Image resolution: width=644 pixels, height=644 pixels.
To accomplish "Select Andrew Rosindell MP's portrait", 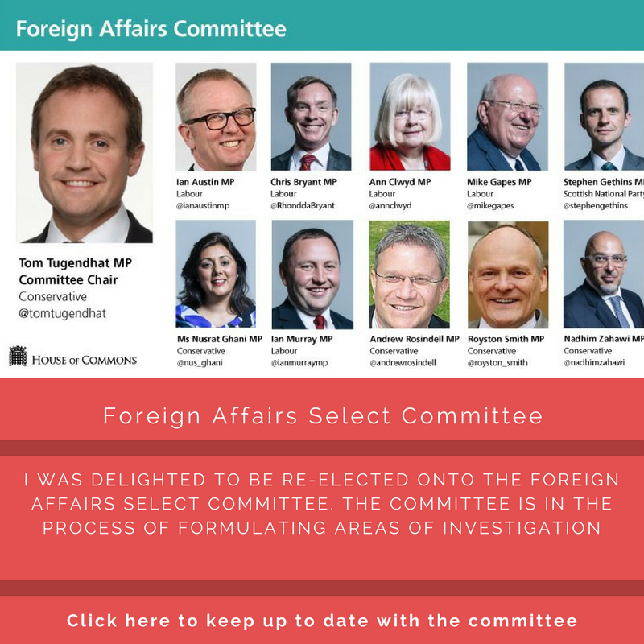I will point(410,275).
